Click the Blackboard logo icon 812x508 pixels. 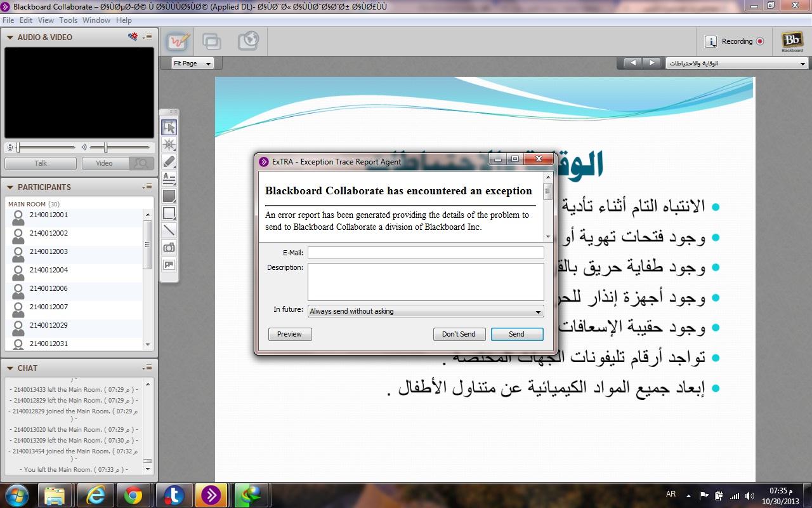click(792, 41)
